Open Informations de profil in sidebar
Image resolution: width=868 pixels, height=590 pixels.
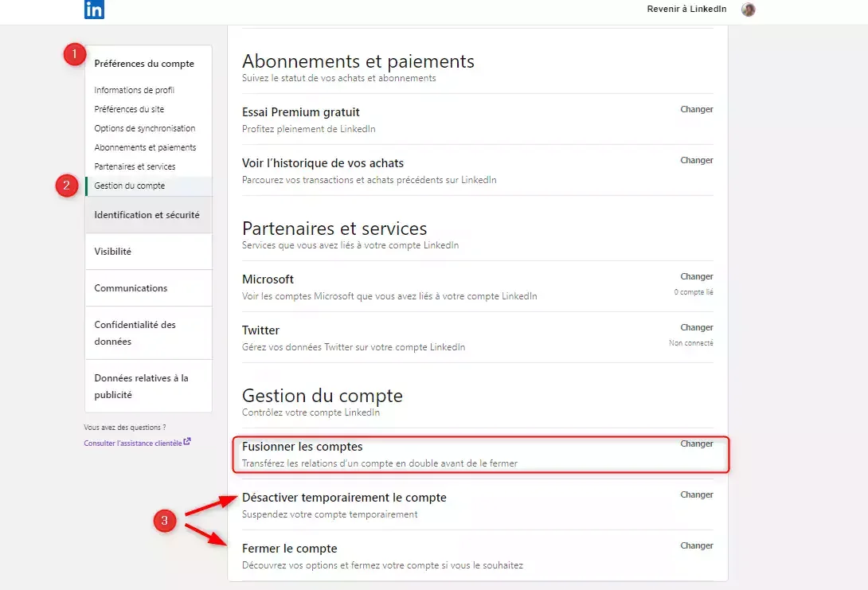(x=134, y=90)
